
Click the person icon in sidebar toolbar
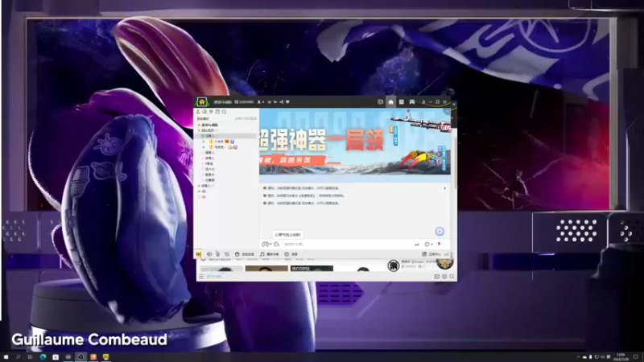pos(198,112)
